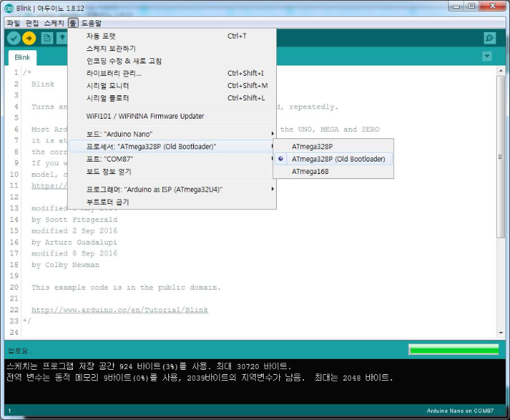Select ATmega328P processor option
510x420 pixels.
click(334, 146)
